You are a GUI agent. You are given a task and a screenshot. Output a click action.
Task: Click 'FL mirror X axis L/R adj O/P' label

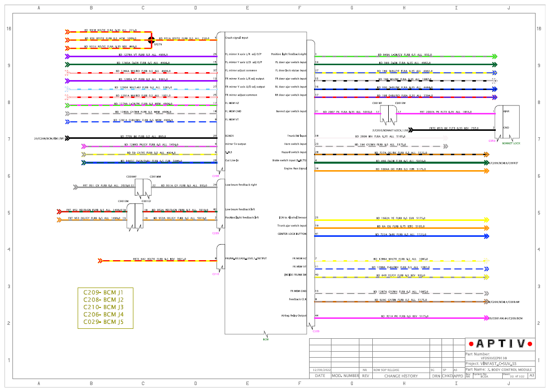pyautogui.click(x=243, y=54)
